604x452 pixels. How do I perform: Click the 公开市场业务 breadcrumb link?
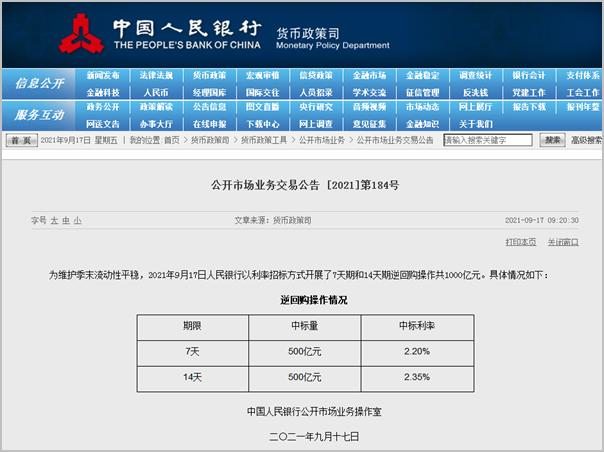[322, 141]
